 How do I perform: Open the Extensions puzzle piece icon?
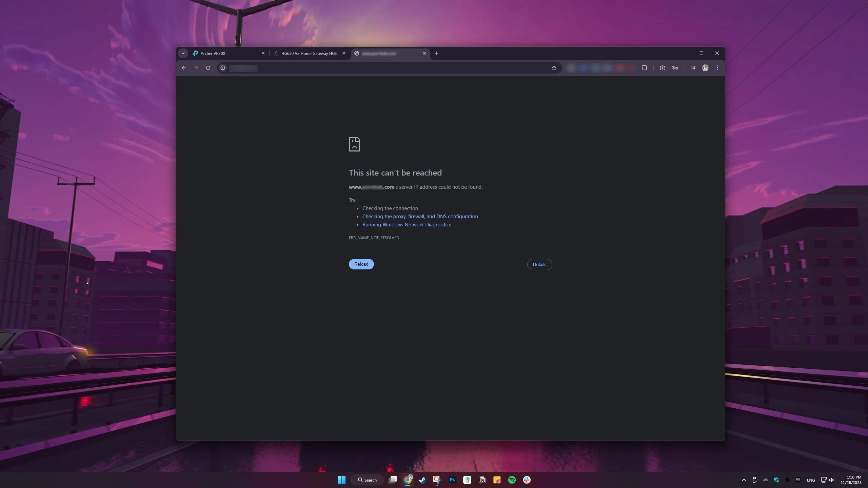click(x=645, y=68)
